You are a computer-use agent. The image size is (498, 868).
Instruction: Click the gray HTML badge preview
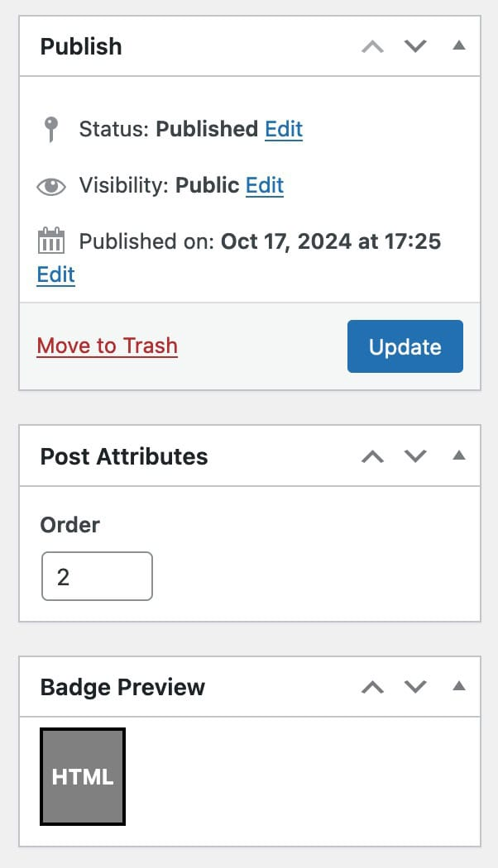83,777
